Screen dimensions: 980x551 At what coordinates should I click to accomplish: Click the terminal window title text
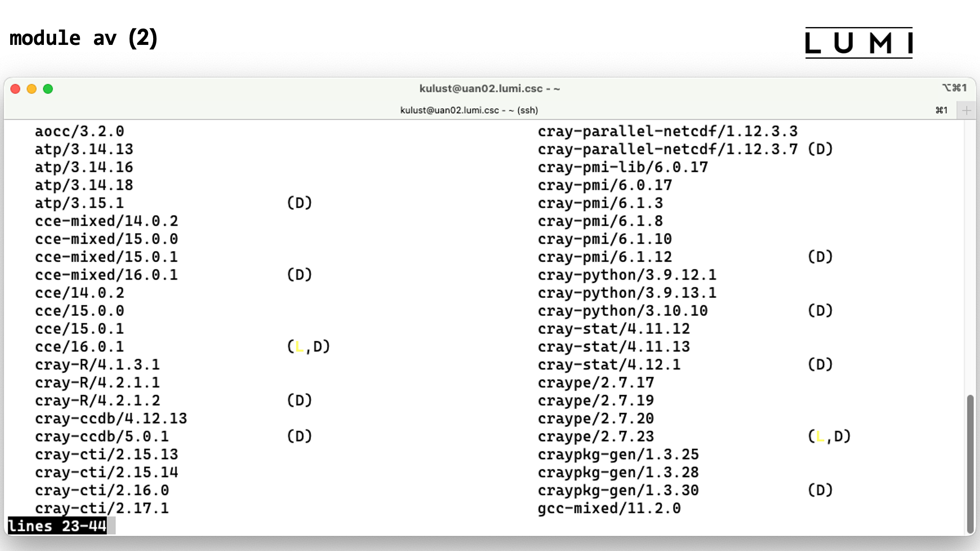point(489,88)
